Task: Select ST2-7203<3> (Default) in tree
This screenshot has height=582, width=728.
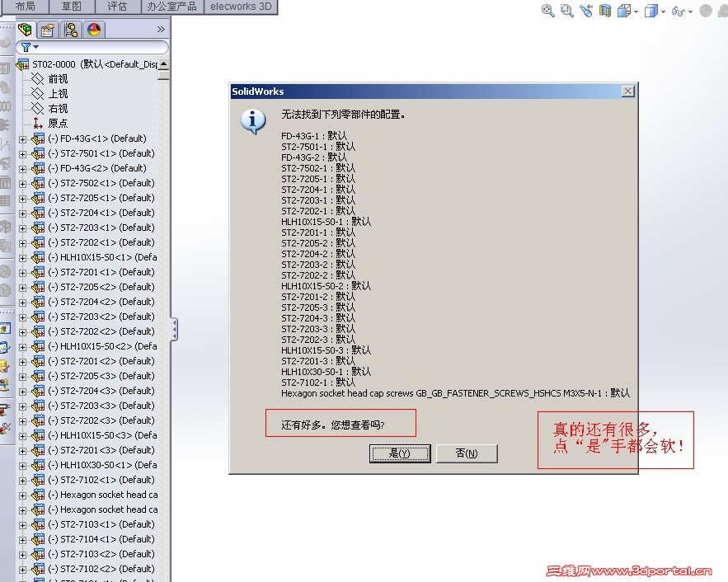Action: 101,406
